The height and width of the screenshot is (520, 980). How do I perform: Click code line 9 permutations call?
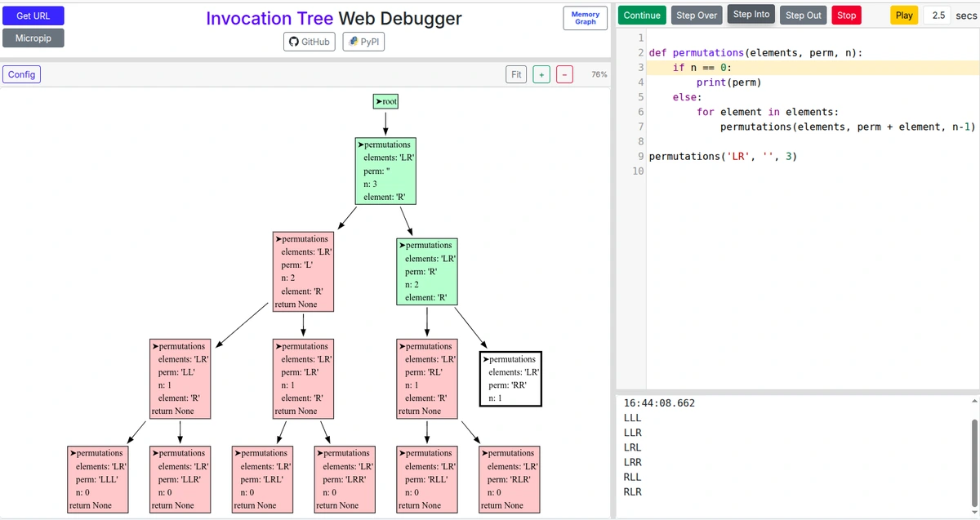(723, 156)
